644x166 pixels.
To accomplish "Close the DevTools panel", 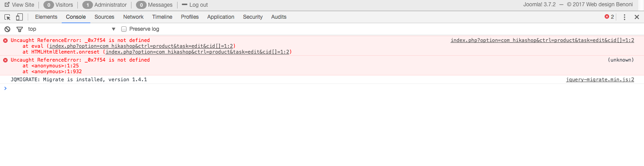I will (x=637, y=17).
